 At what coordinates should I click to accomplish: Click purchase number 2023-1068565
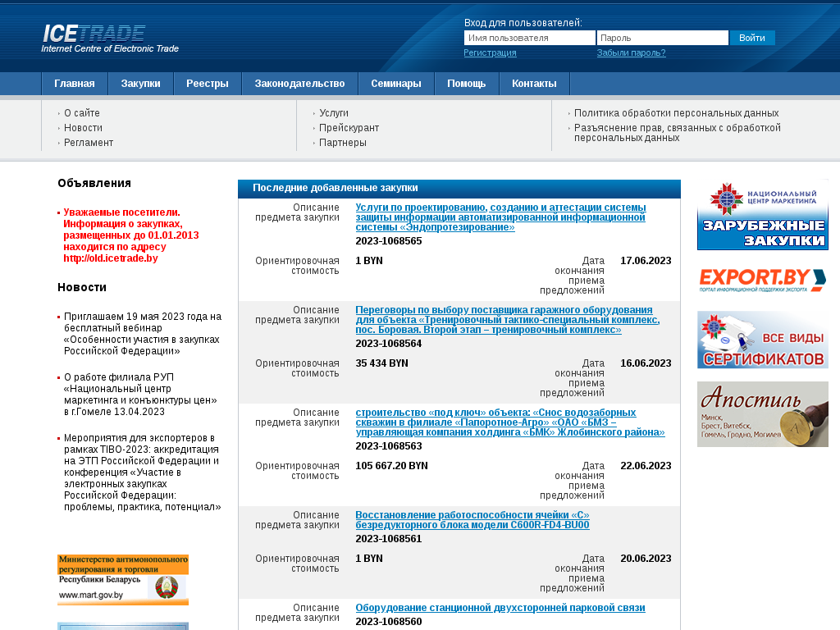coord(388,241)
